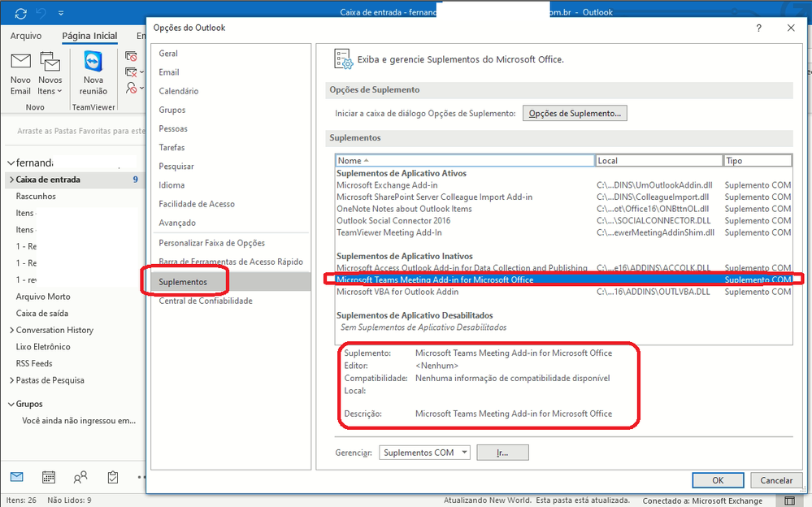Click the Opções de Suplemento button

575,114
